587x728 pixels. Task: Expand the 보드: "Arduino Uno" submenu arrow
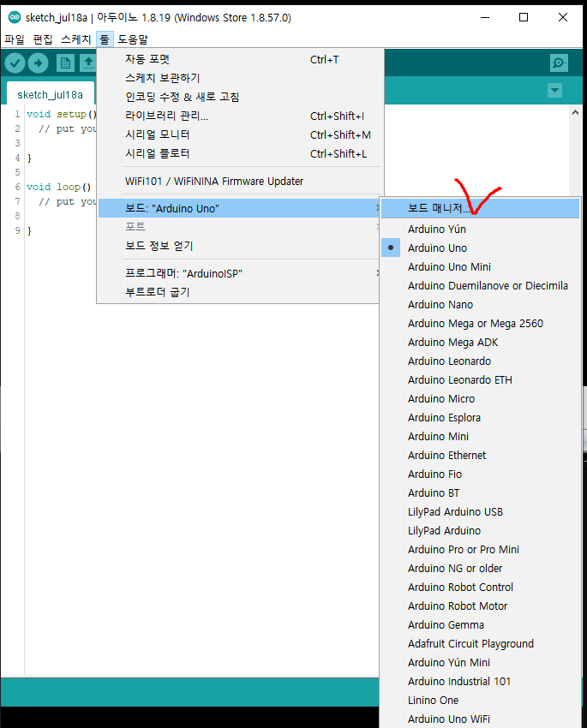pyautogui.click(x=378, y=208)
